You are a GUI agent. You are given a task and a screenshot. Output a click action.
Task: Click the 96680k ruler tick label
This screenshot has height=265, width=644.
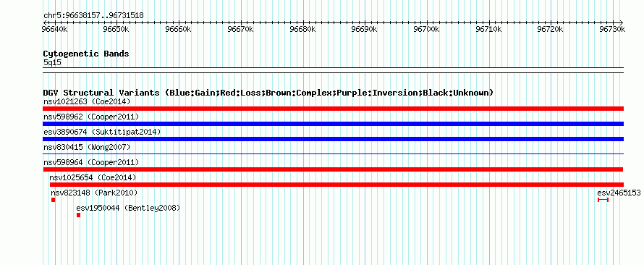pyautogui.click(x=302, y=29)
